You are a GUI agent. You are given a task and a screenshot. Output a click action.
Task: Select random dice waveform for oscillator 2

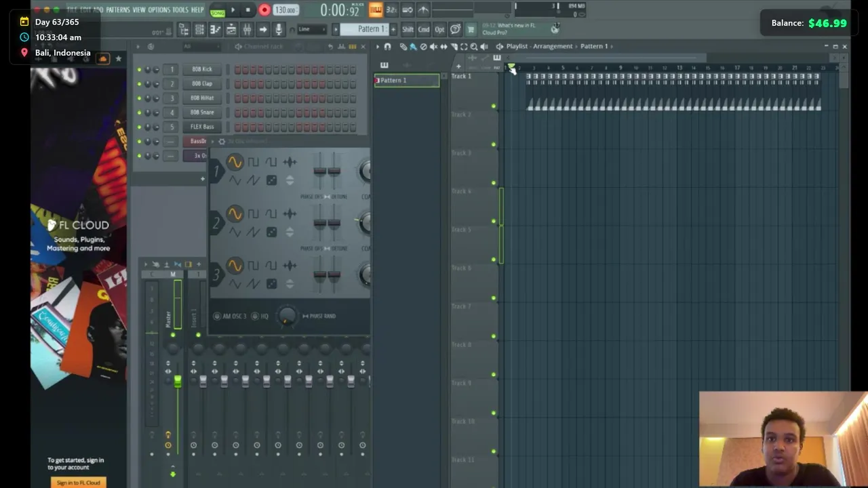coord(271,232)
